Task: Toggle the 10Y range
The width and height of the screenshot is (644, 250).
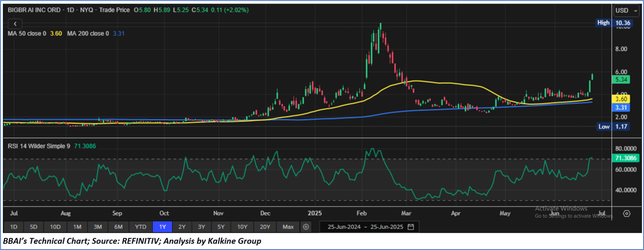Action: tap(242, 227)
